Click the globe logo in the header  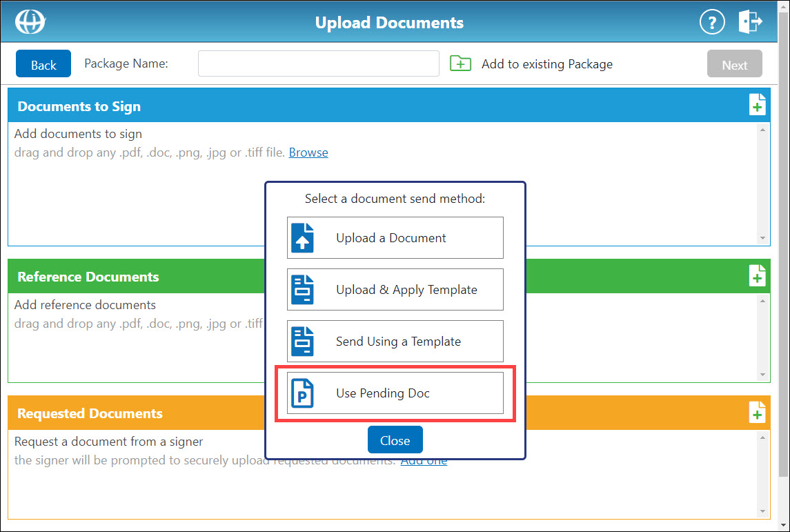(30, 21)
